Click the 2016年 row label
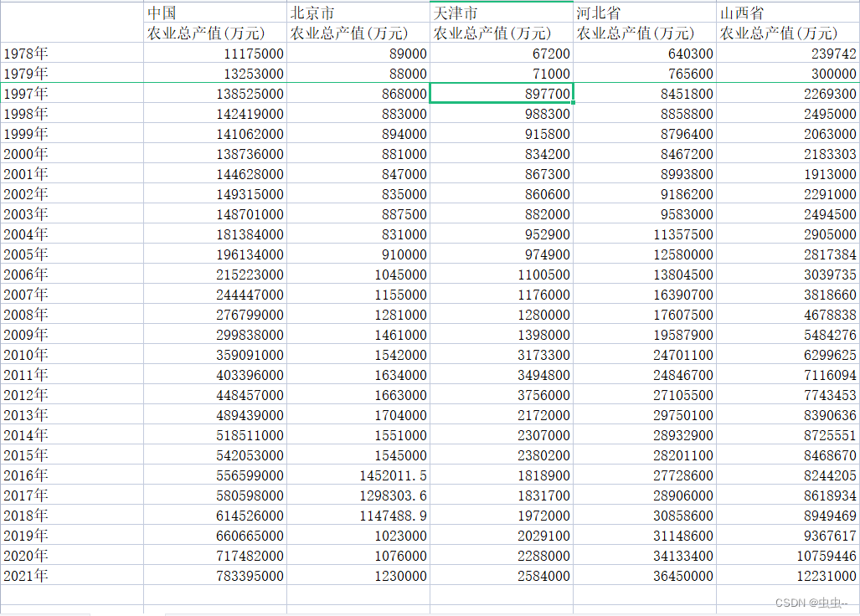Viewport: 860px width, 616px height. 72,475
